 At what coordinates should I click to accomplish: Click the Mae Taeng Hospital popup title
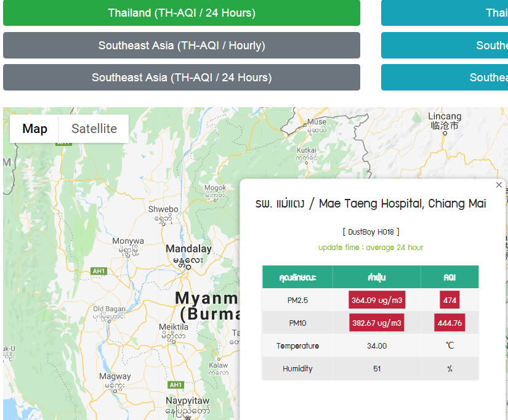click(371, 204)
